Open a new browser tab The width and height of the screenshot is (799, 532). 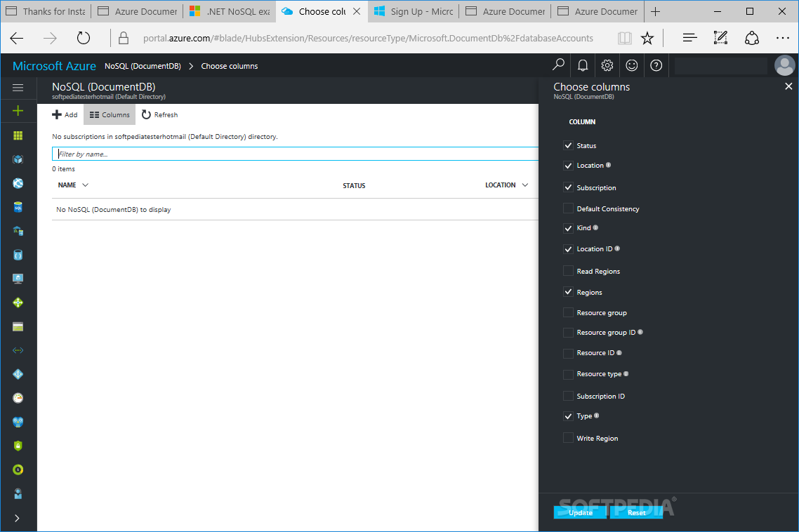tap(656, 11)
